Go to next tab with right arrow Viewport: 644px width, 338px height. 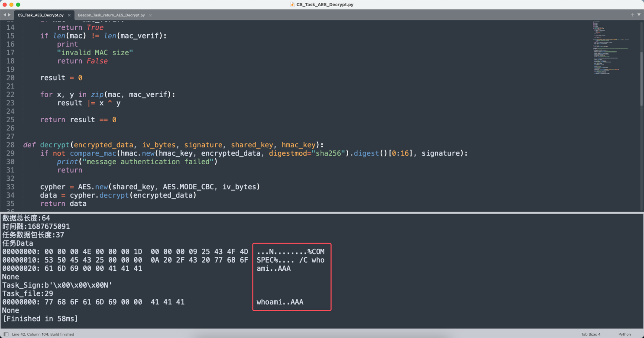tap(10, 15)
